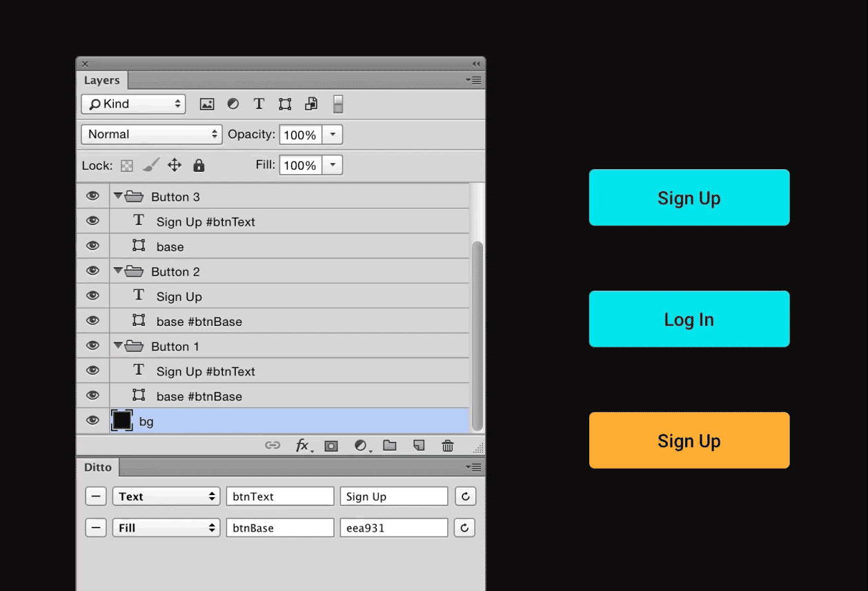Collapse the Button 1 group
Viewport: 868px width, 591px height.
pyautogui.click(x=118, y=346)
